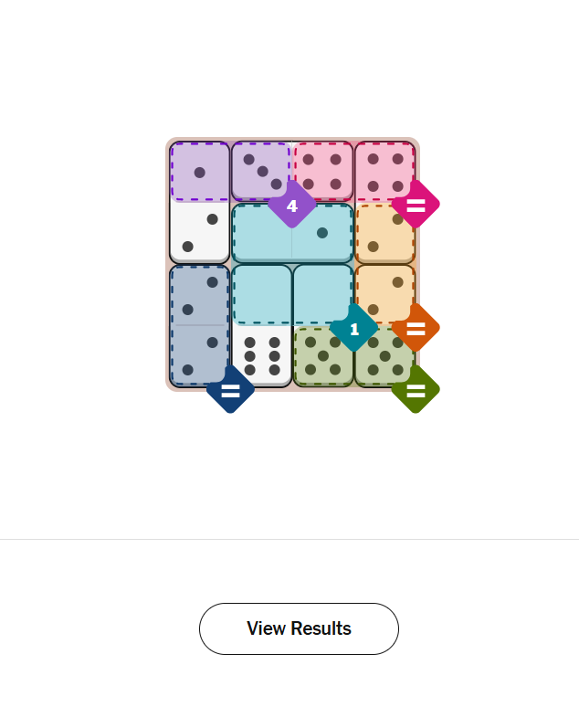Click the orange equals diamond badge
Image resolution: width=579 pixels, height=728 pixels.
(x=416, y=328)
